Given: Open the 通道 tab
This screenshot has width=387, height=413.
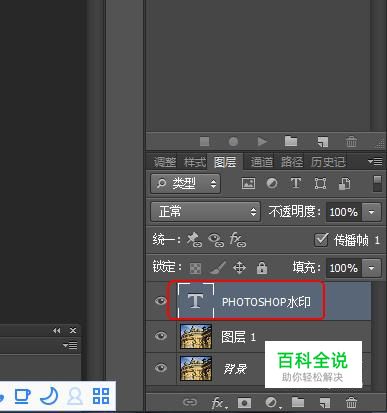Looking at the screenshot, I should [262, 162].
